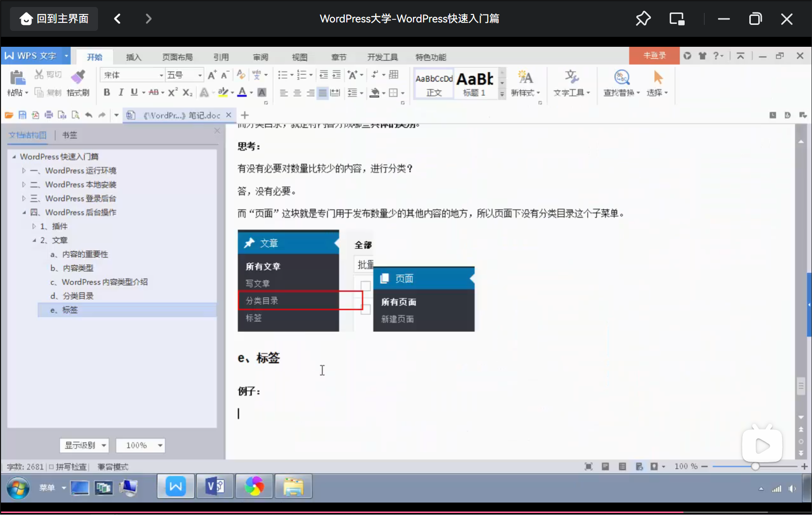Toggle underline formatting
Viewport: 812px width, 515px height.
click(134, 92)
